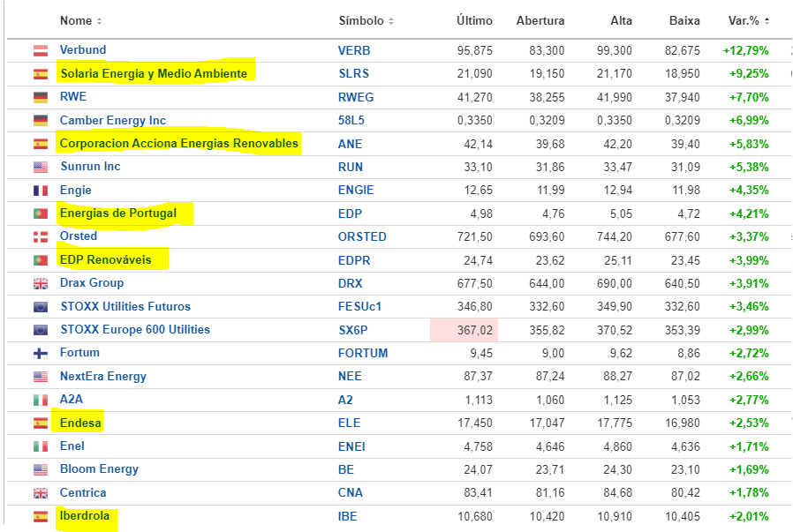The image size is (793, 532).
Task: Open the Solaria Energia y Medio Ambiente link
Action: tap(154, 73)
